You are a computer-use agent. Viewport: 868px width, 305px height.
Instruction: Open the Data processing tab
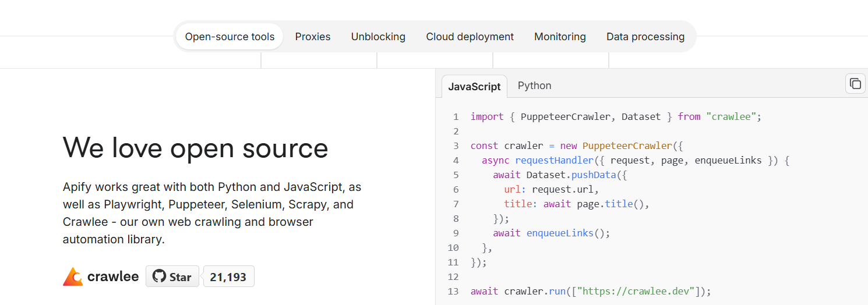645,37
